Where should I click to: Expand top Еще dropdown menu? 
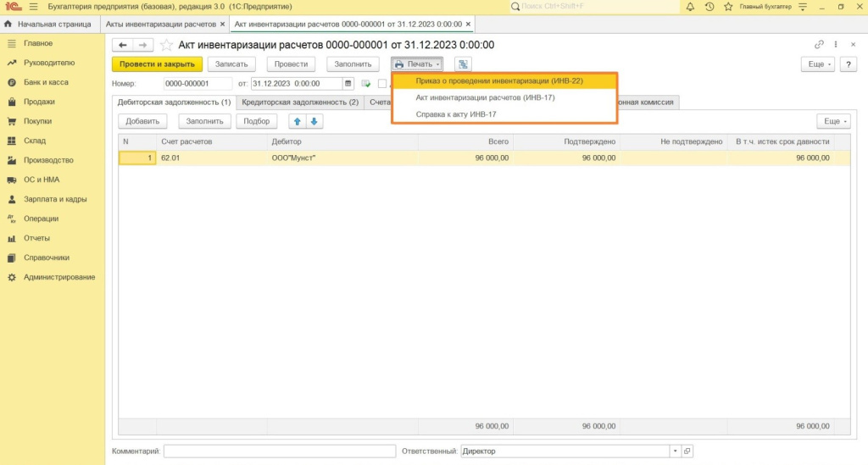click(818, 64)
